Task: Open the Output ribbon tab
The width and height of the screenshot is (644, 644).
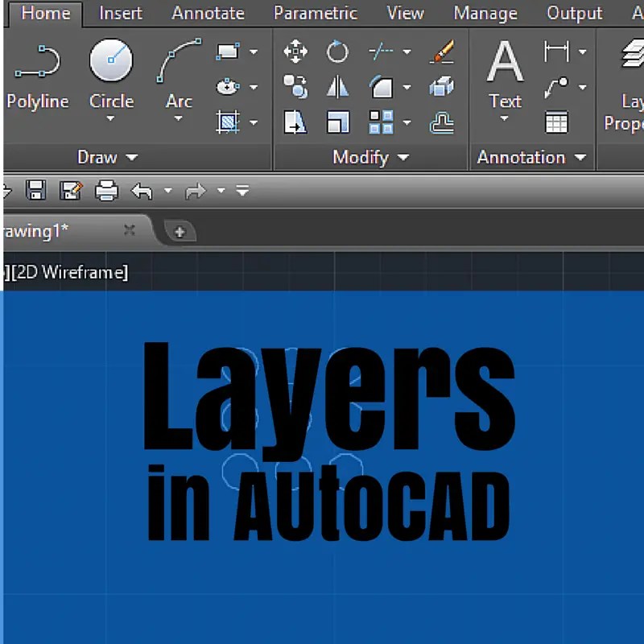Action: (575, 14)
